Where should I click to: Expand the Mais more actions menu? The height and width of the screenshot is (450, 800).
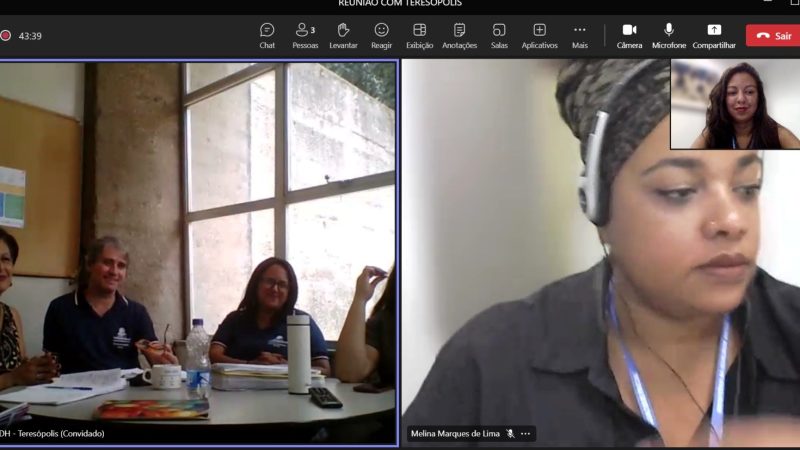579,35
